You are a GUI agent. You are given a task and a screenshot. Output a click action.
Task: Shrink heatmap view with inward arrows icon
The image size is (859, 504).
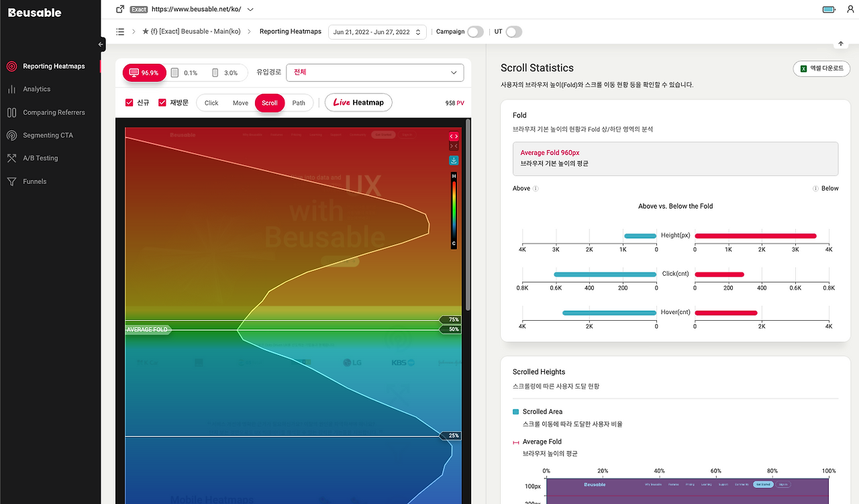pos(454,146)
